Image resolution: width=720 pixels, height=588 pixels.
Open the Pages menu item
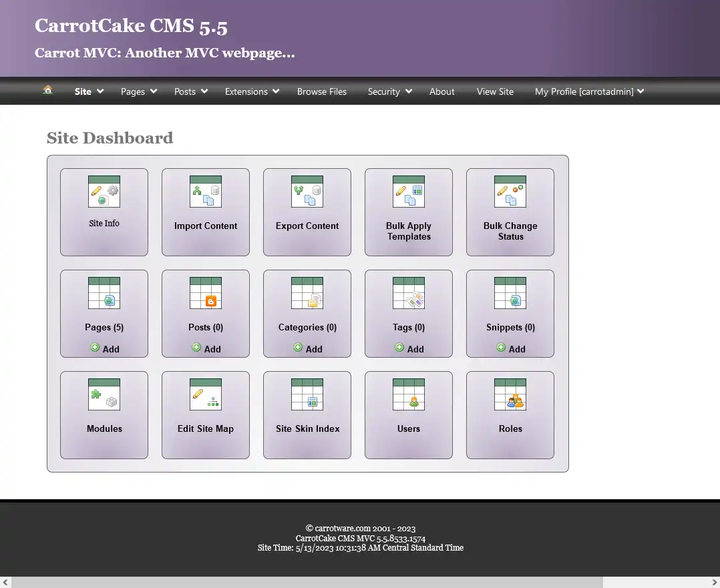point(133,92)
